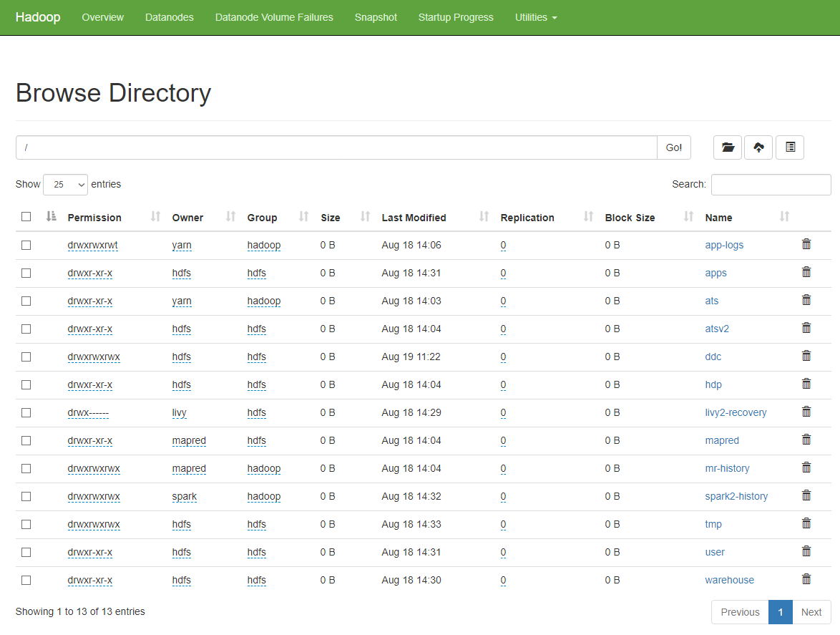Click trash icon for ddc directory
Viewport: 840px width, 635px height.
click(806, 357)
